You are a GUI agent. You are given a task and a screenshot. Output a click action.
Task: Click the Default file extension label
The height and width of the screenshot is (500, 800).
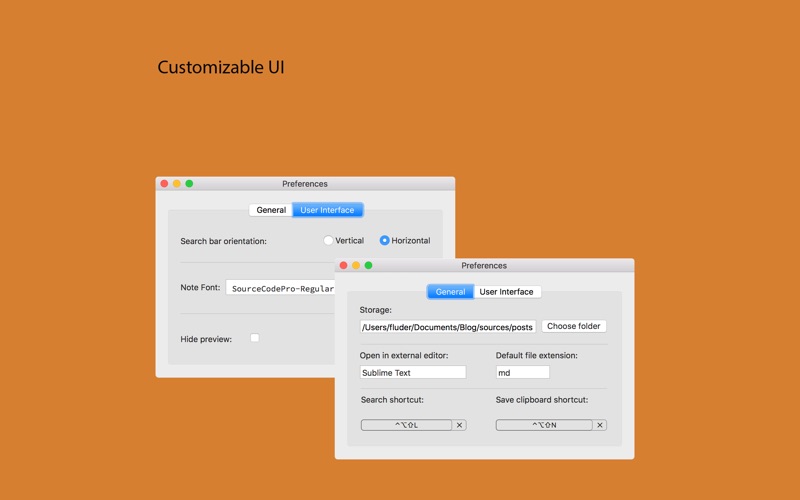tap(537, 355)
